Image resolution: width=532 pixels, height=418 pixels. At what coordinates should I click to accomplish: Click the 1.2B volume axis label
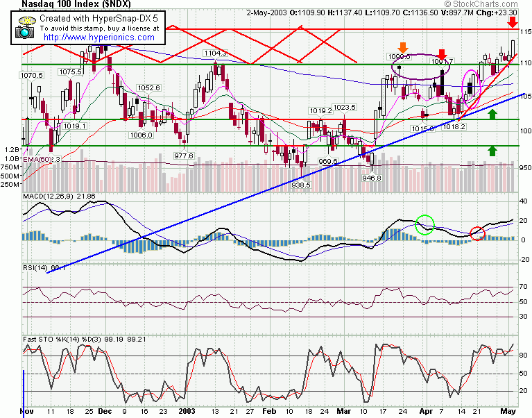click(12, 149)
